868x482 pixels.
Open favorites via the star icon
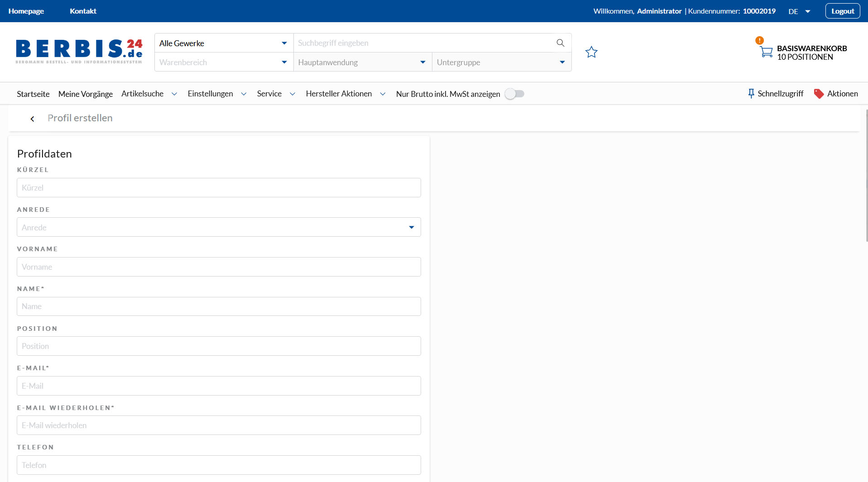[x=591, y=52]
